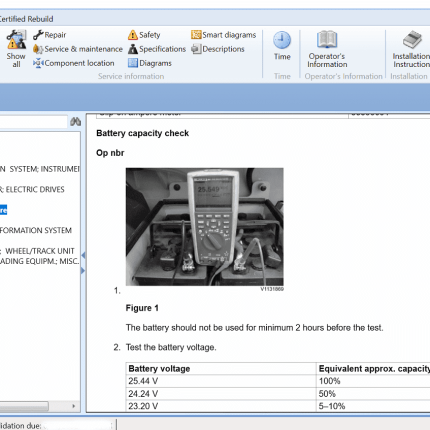Click the Service information group label
This screenshot has height=430, width=430.
[131, 76]
